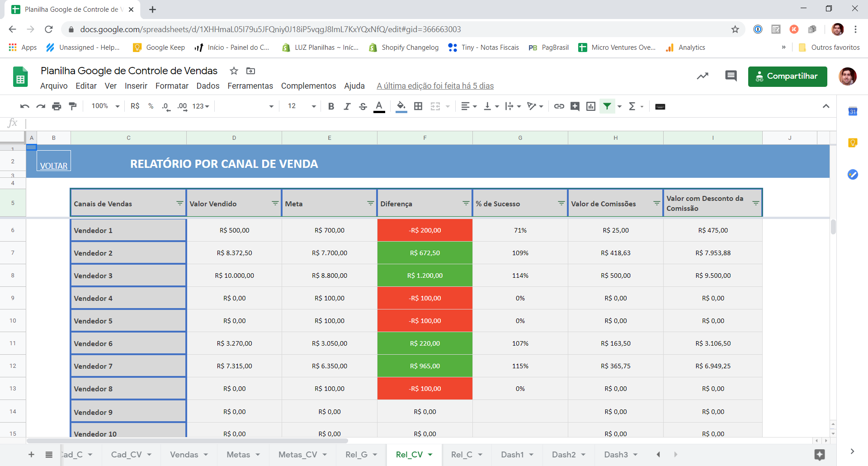This screenshot has width=868, height=466.
Task: Open the comments history icon
Action: tap(731, 76)
